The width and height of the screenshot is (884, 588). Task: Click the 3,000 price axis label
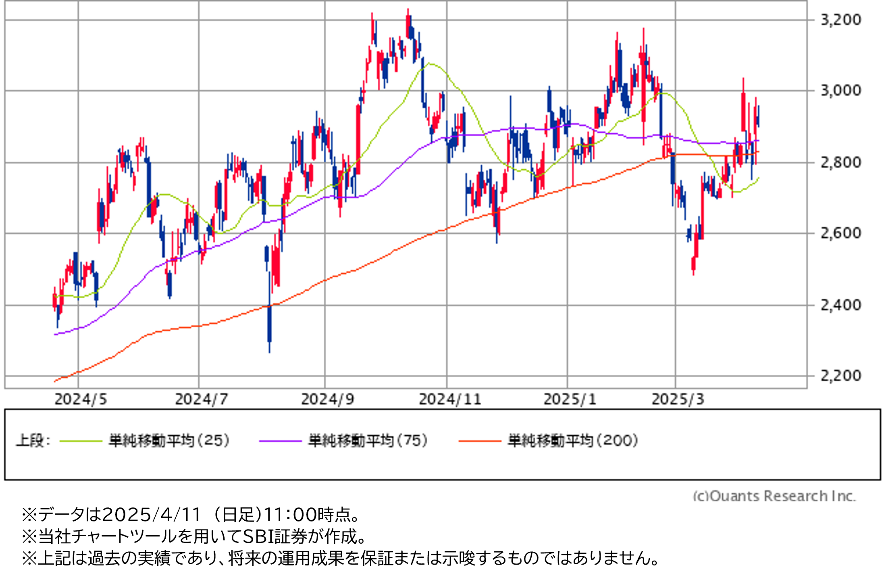coord(841,91)
